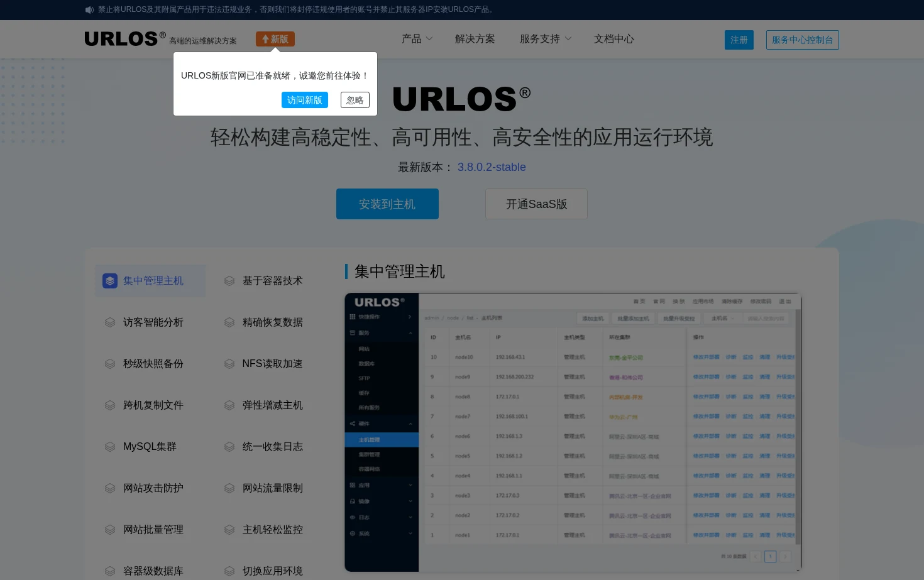Select the 秒级快照备份 feature tab
The height and width of the screenshot is (580, 924).
click(x=150, y=364)
